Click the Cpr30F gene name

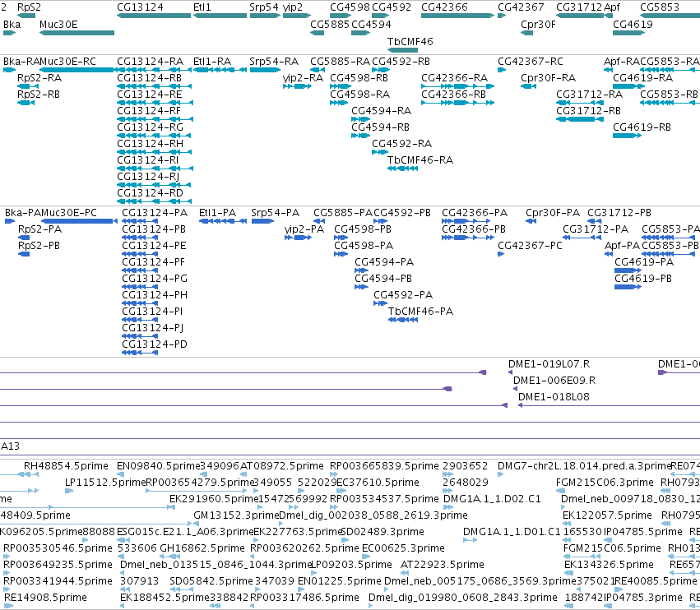[538, 25]
